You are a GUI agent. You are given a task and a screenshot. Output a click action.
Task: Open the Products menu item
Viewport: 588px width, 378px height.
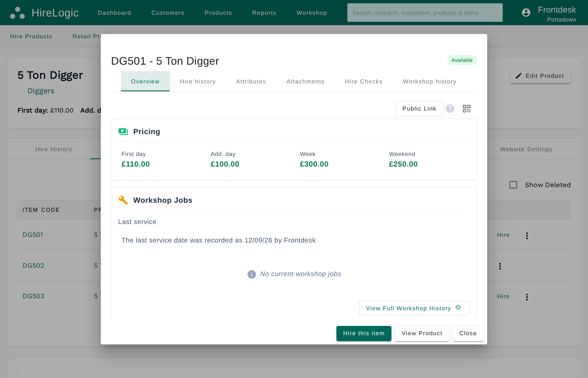(218, 13)
